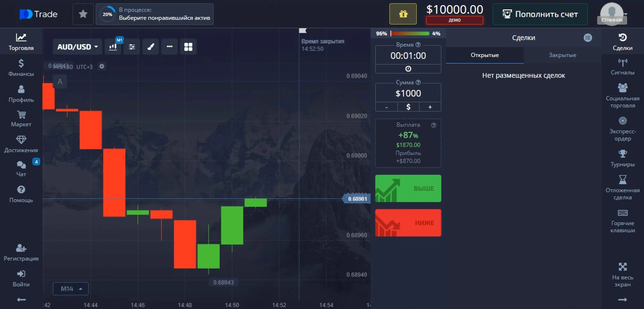Toggle the deals list view icon
Image resolution: width=644 pixels, height=309 pixels.
tap(587, 38)
